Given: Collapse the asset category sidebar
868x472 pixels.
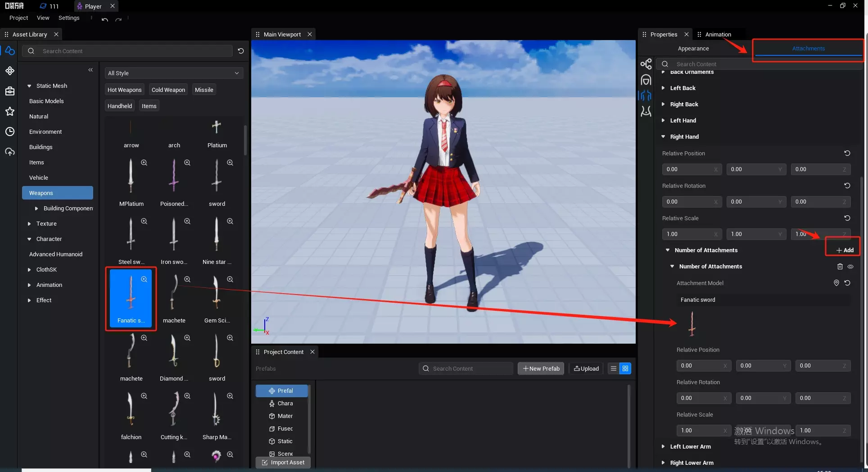Looking at the screenshot, I should (x=90, y=70).
